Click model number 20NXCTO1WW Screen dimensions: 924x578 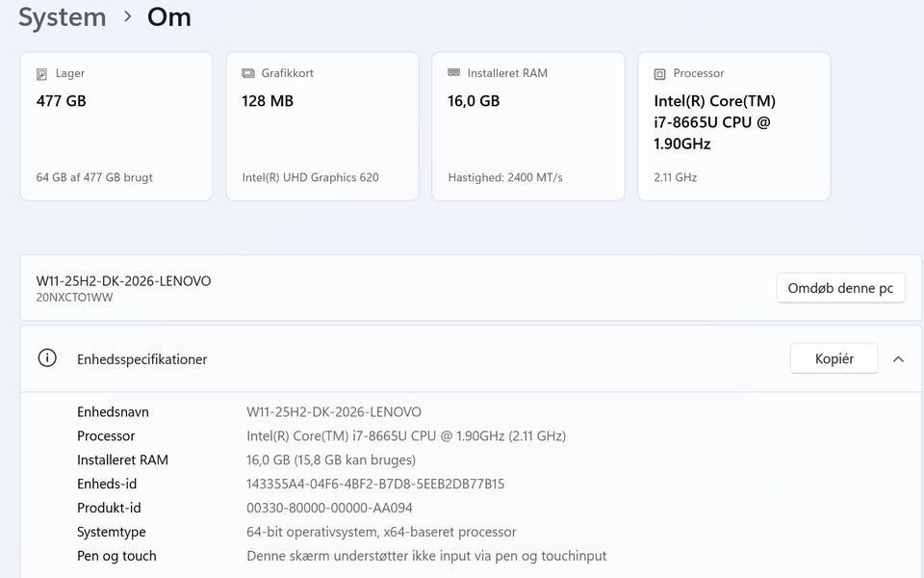tap(74, 298)
